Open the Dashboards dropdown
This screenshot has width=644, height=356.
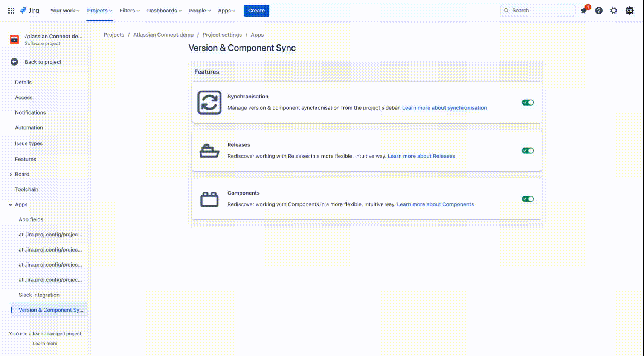(x=164, y=11)
